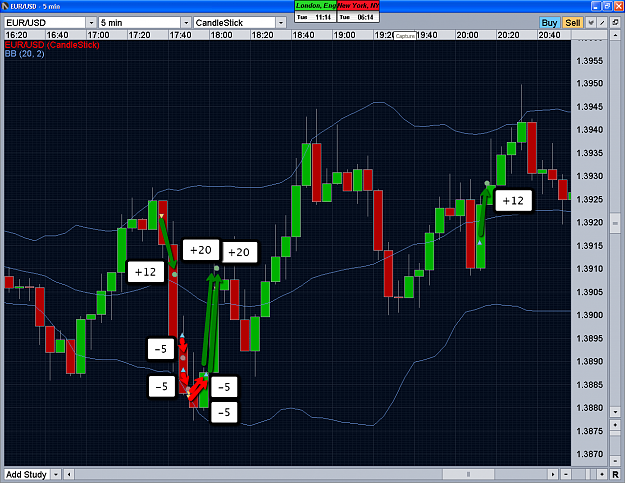Click the CandleStick chart style field
Screen dimensions: 625x483
234,23
